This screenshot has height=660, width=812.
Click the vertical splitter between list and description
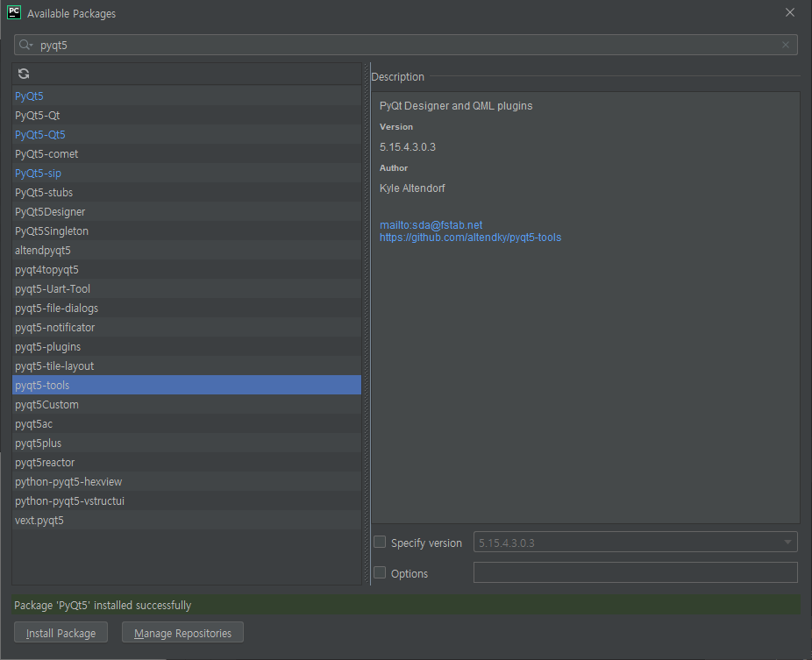pos(367,324)
